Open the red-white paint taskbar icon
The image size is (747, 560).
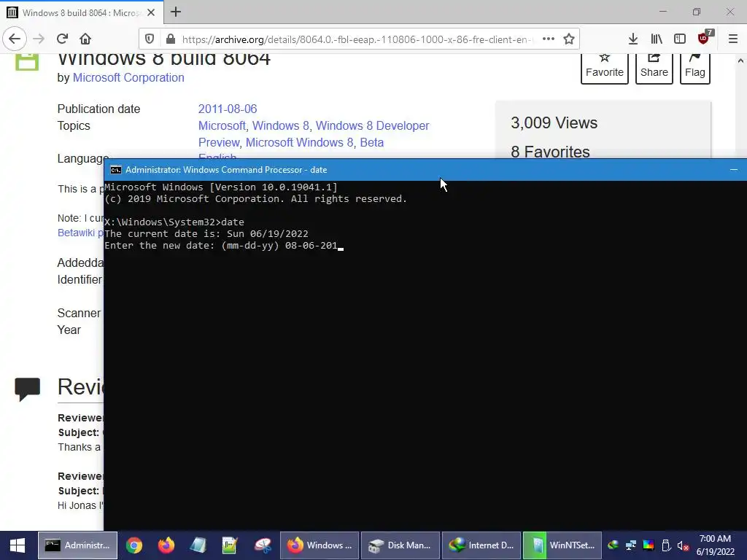click(263, 545)
